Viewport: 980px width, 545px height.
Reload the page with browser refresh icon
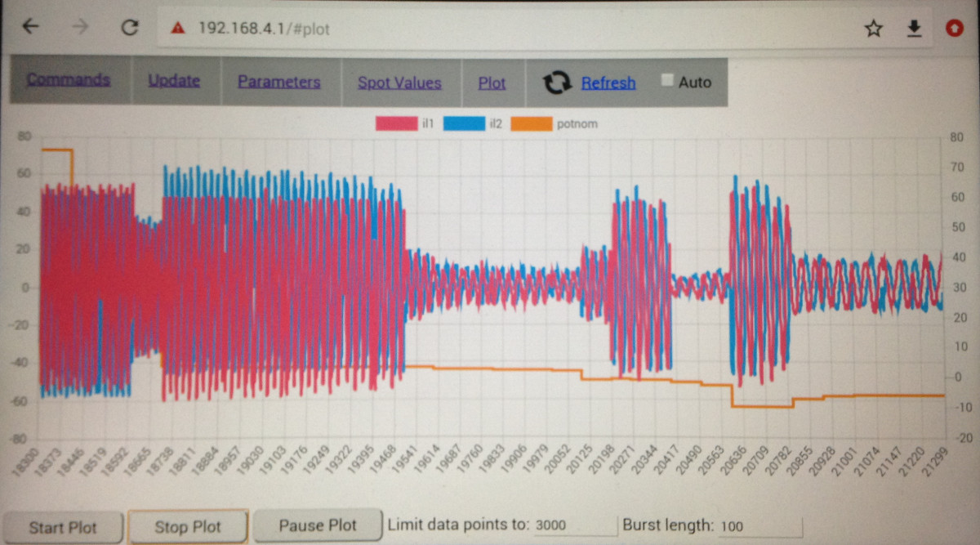click(x=129, y=28)
